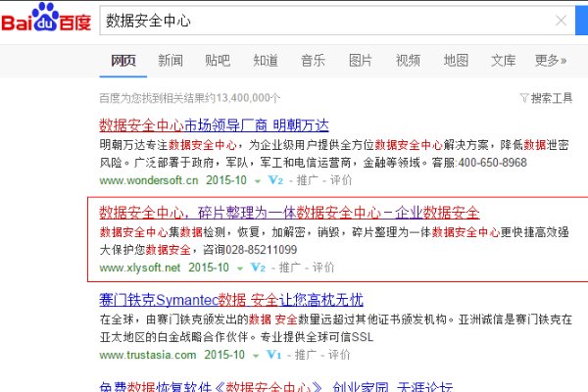Click the filter icon beside 搜索工具
The image size is (588, 392).
pyautogui.click(x=524, y=98)
